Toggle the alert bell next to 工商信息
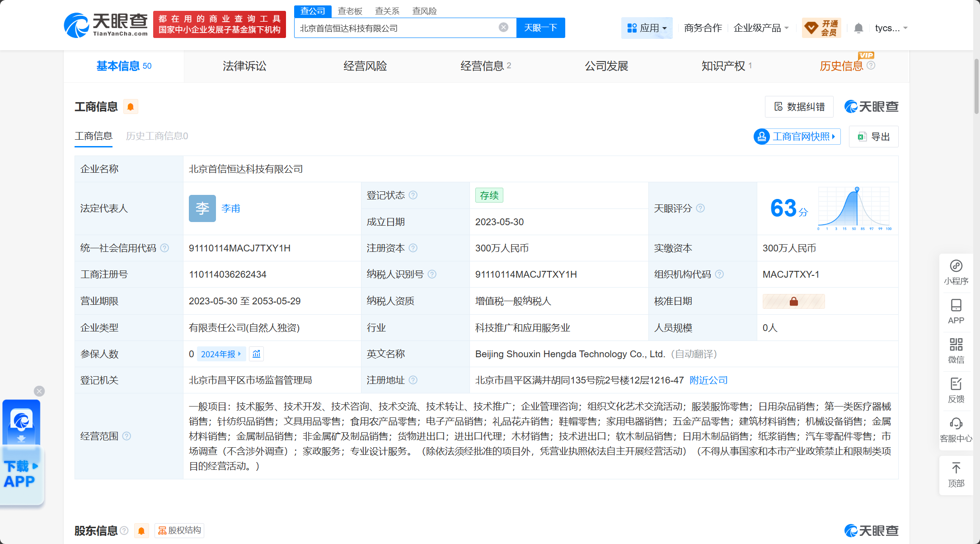Screen dimensions: 980x544 coord(131,107)
